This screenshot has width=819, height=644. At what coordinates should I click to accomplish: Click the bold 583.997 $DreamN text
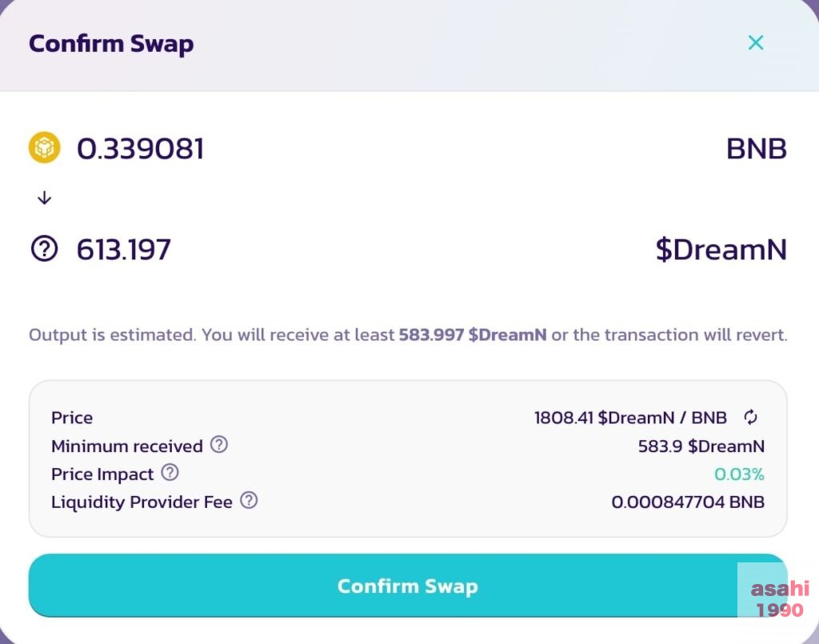(x=473, y=334)
